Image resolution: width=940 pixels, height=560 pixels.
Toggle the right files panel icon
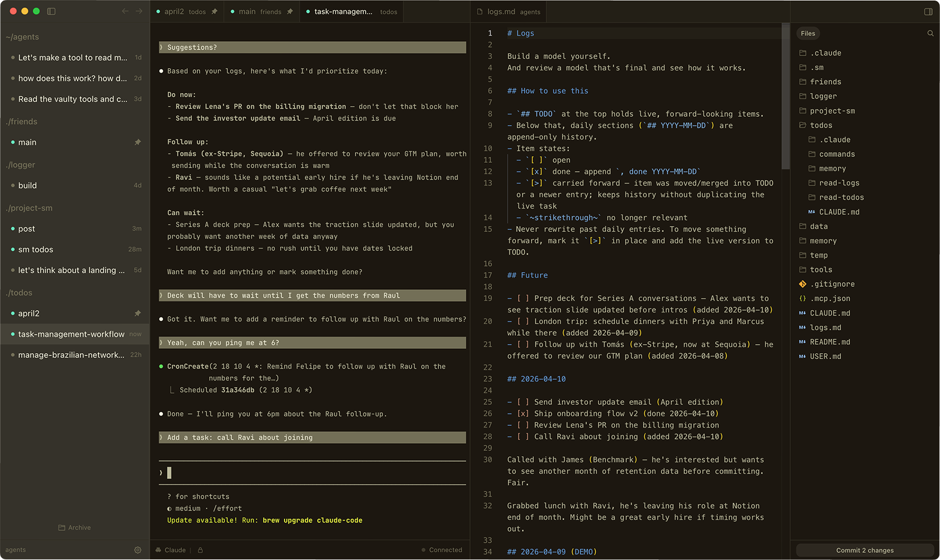[928, 11]
